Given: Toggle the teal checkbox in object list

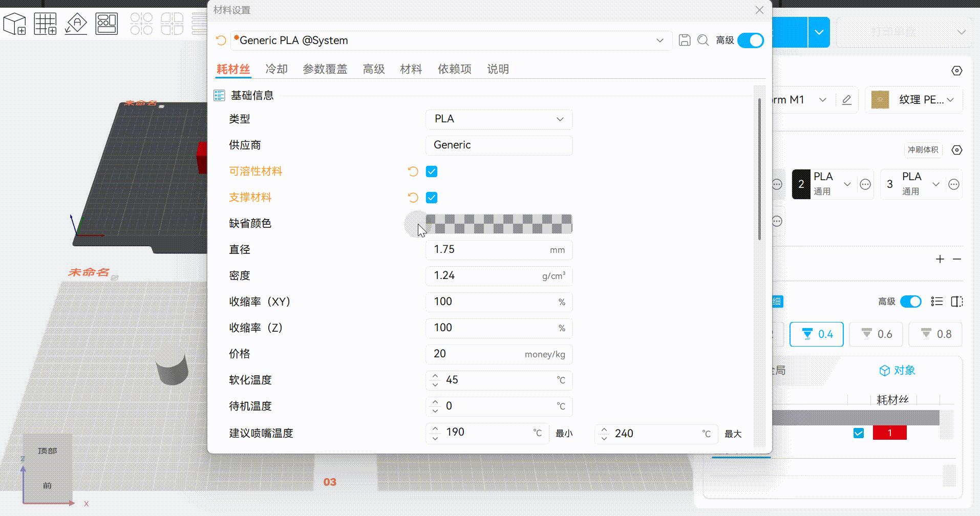Looking at the screenshot, I should tap(859, 433).
